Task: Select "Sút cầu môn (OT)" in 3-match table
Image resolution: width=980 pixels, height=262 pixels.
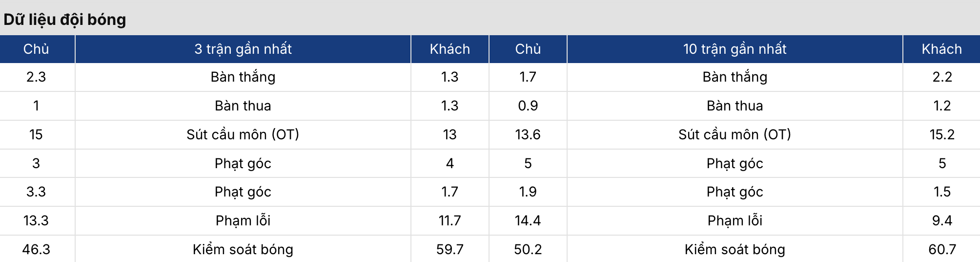Action: (243, 134)
